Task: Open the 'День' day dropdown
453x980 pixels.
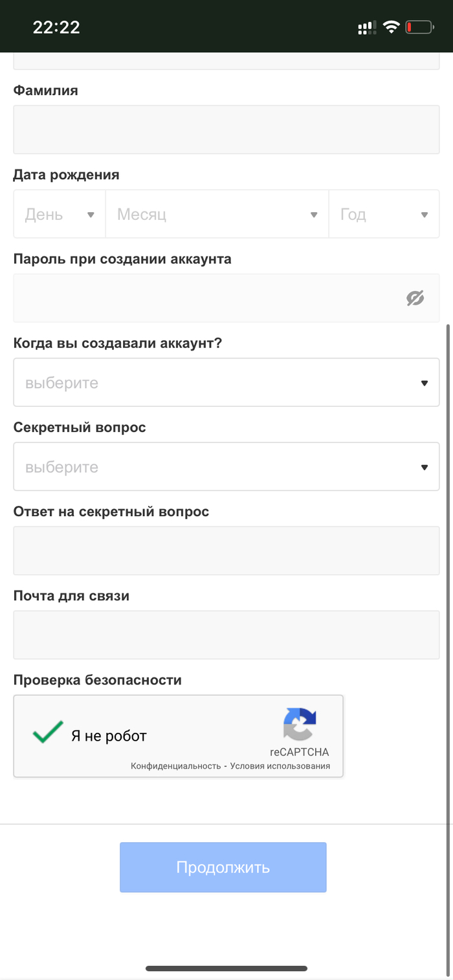Action: 60,214
